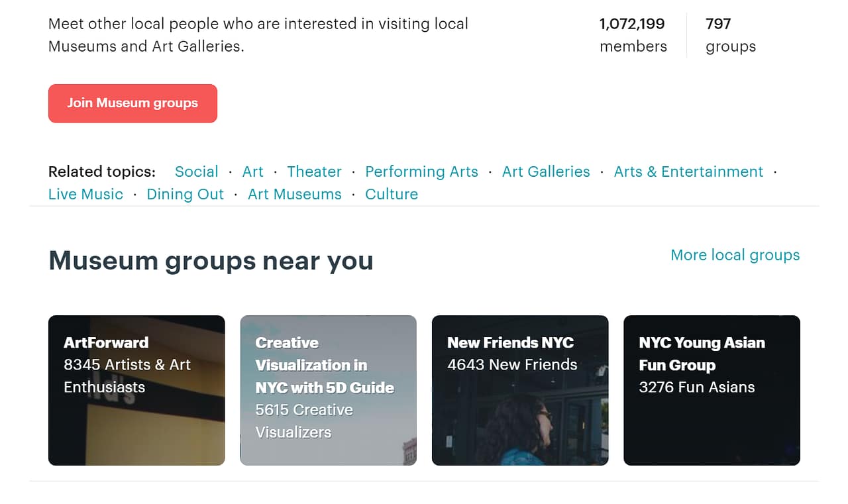Viewport: 848px width, 504px height.
Task: Open the Theater related topic
Action: click(x=314, y=172)
